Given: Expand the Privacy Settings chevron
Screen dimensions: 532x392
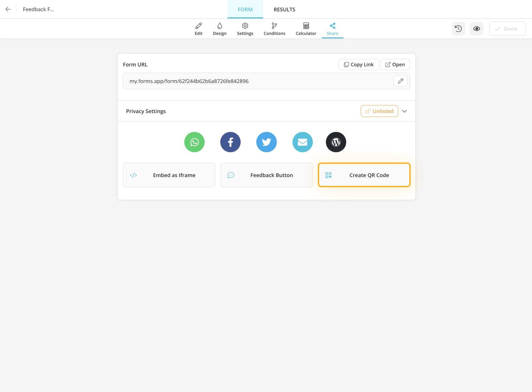Looking at the screenshot, I should tap(404, 111).
